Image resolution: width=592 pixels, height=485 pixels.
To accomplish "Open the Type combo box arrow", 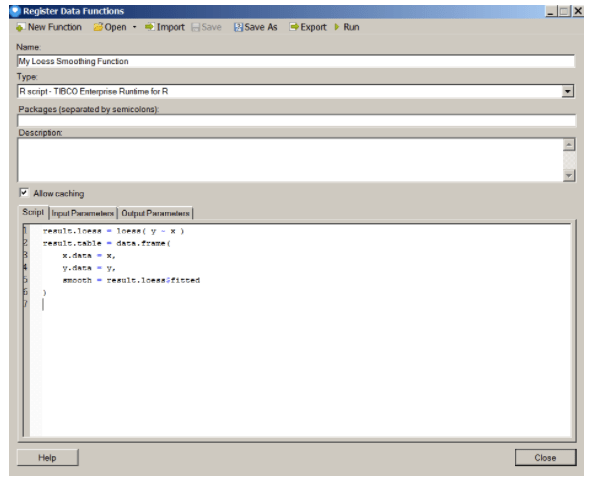I will [567, 91].
